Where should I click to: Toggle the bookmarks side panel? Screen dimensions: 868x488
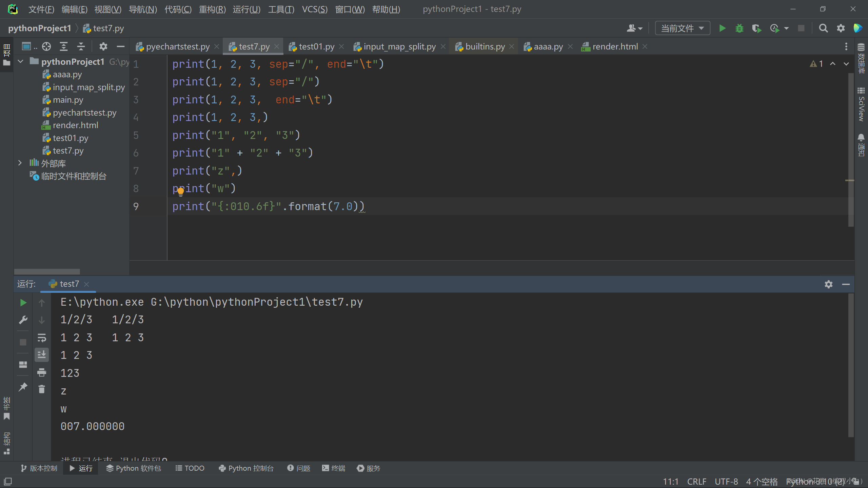pos(6,408)
